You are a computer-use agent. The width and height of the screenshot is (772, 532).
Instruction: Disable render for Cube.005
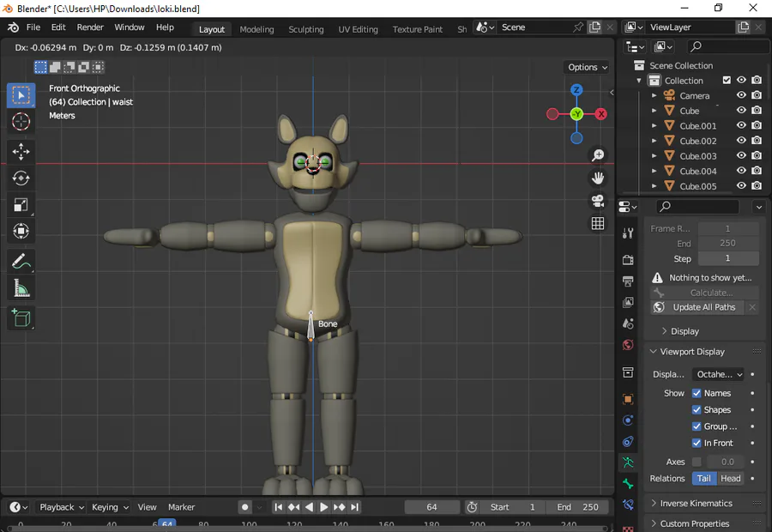pos(757,185)
